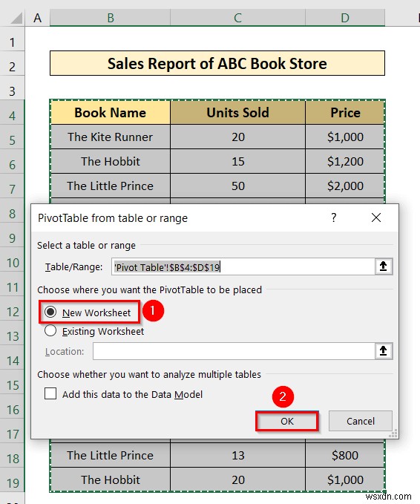Click the Cancel button

click(360, 421)
